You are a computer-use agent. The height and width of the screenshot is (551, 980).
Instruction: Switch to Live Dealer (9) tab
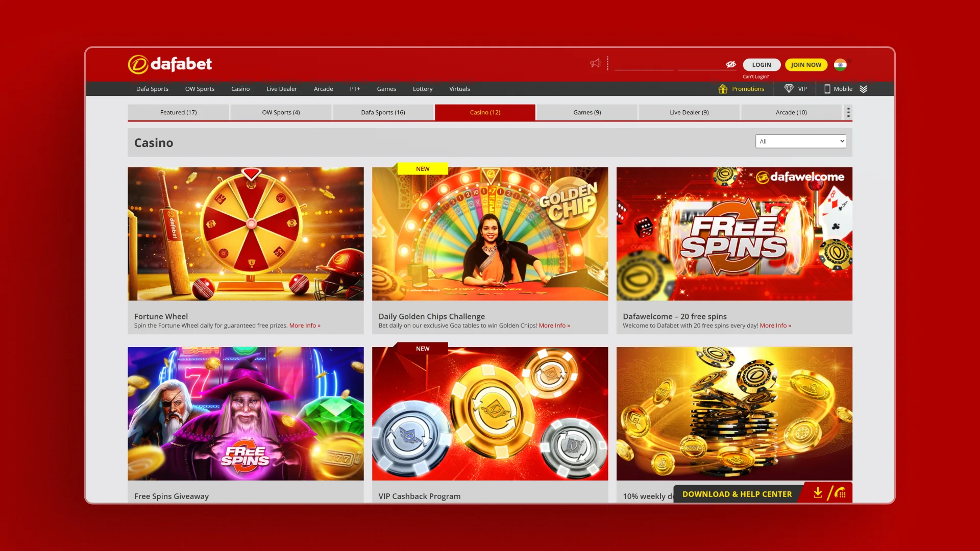coord(689,112)
